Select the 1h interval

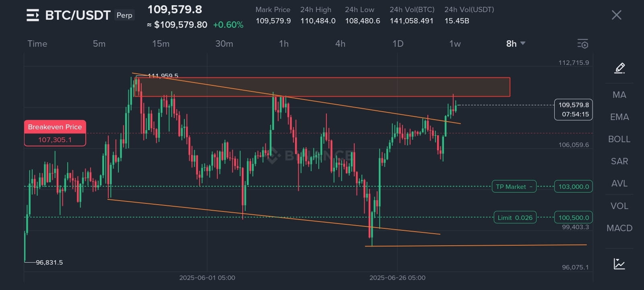tap(284, 43)
